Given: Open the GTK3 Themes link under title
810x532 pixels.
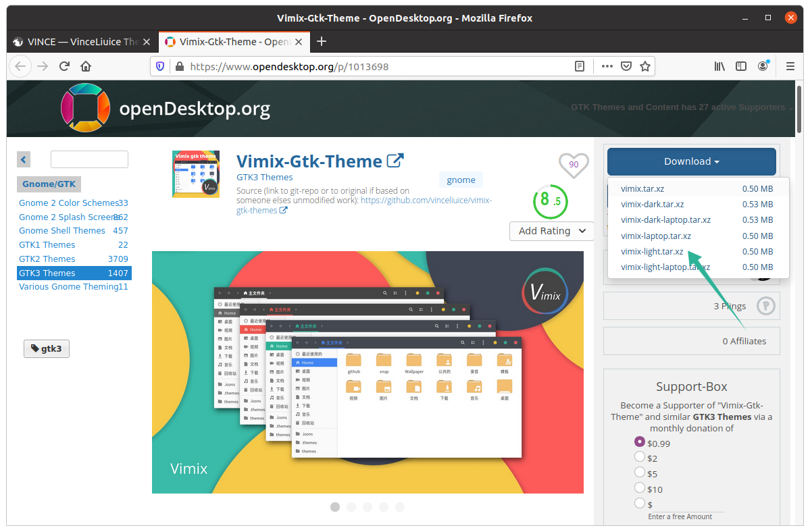Looking at the screenshot, I should click(265, 178).
